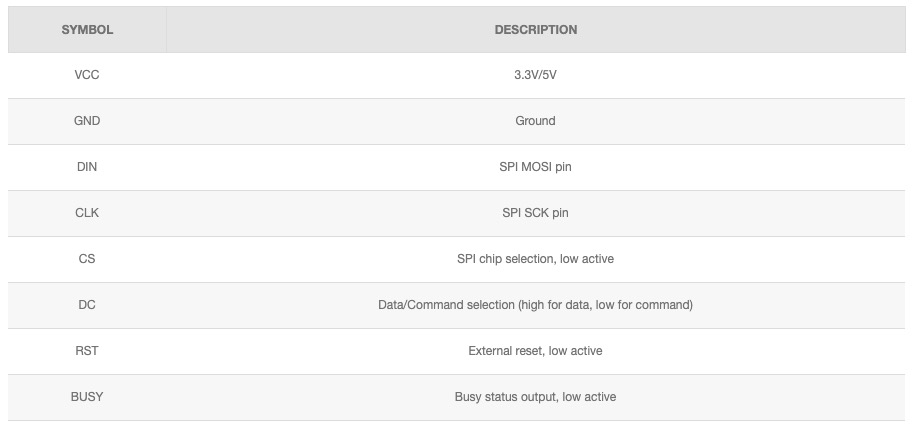Select the GND symbol cell
The image size is (914, 428).
[x=87, y=121]
